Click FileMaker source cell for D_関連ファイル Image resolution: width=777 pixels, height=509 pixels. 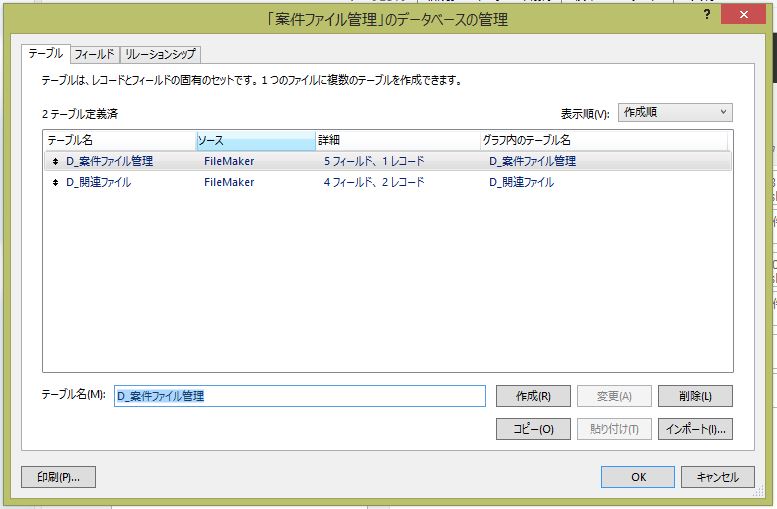point(229,182)
